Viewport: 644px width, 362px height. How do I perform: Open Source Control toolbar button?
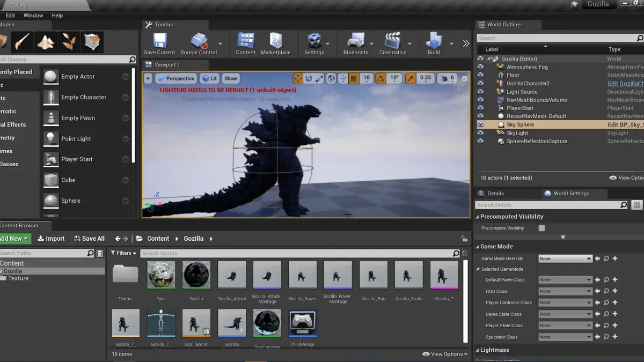199,44
